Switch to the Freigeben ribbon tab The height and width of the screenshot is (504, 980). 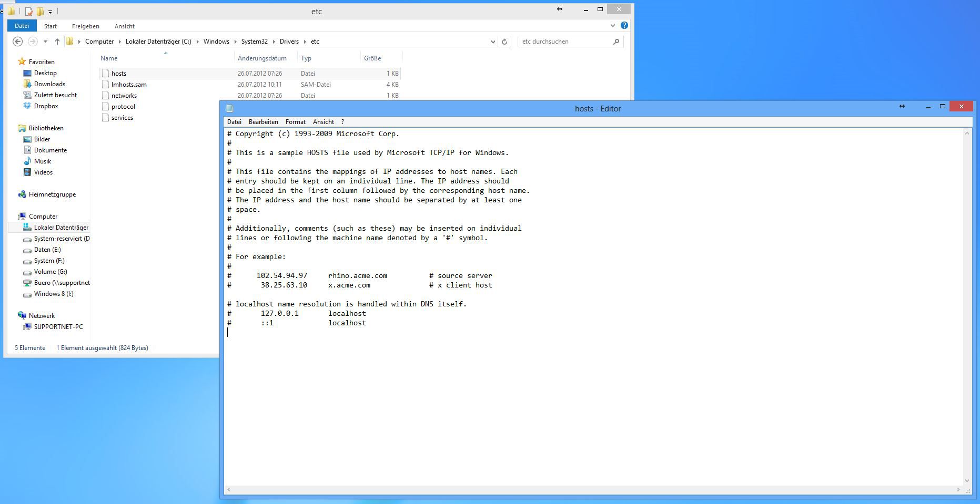[x=86, y=26]
